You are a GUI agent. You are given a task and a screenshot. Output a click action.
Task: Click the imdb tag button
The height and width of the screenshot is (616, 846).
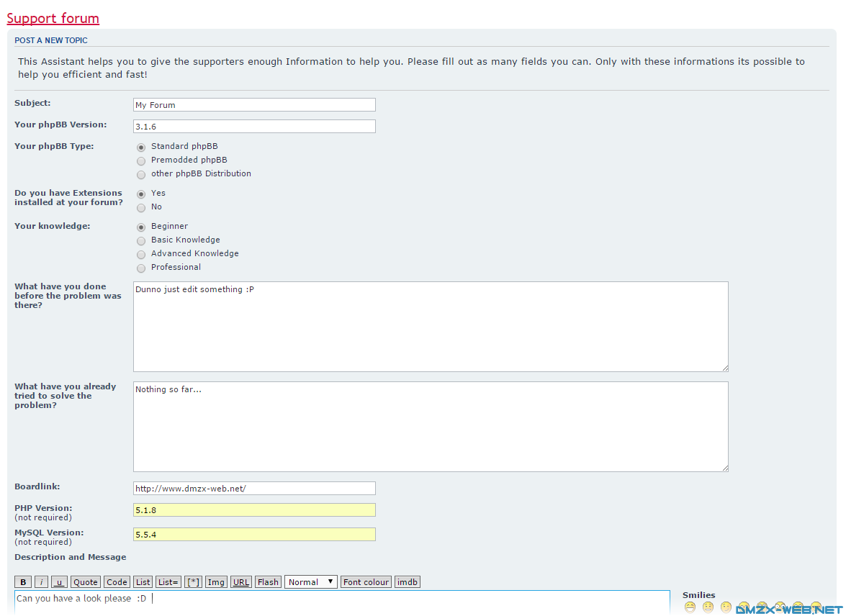(x=407, y=581)
